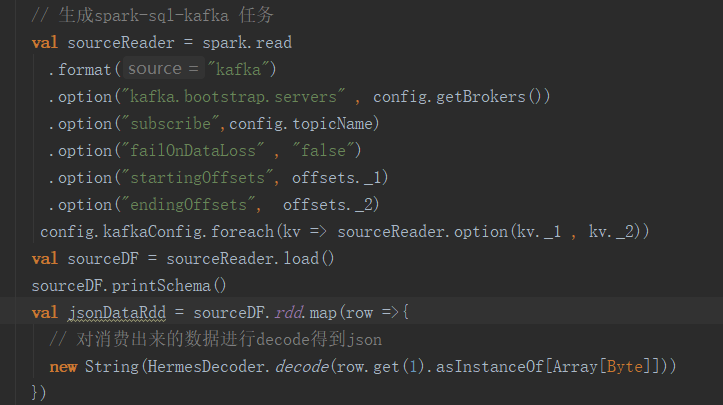Screen dimensions: 723x405
Task: Click offsets._1 expression
Action: (336, 178)
